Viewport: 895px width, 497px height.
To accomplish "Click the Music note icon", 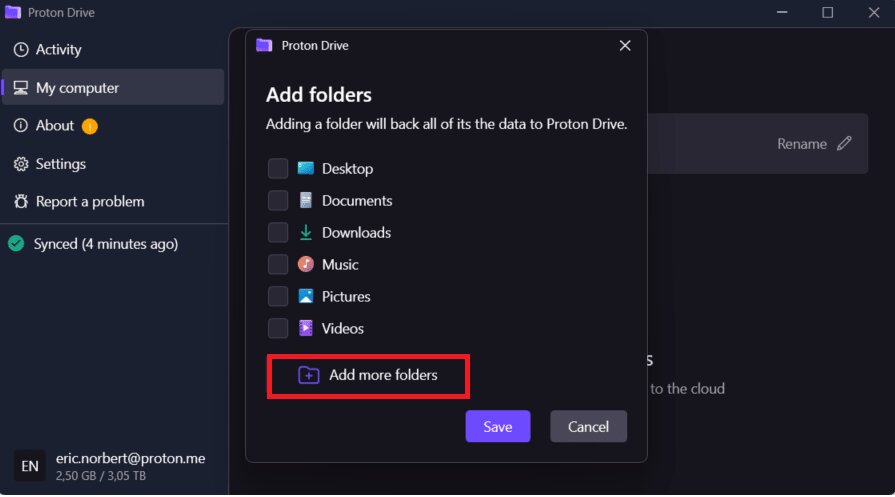I will pos(306,264).
